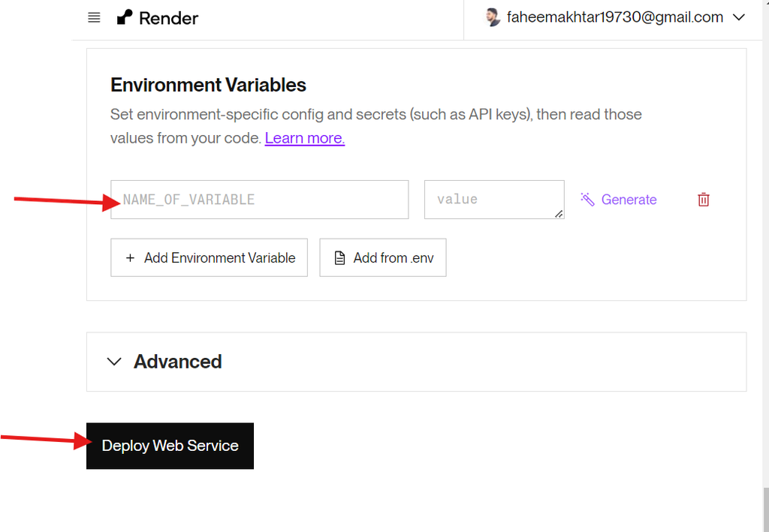The width and height of the screenshot is (769, 532).
Task: Open the hamburger navigation menu
Action: 94,18
